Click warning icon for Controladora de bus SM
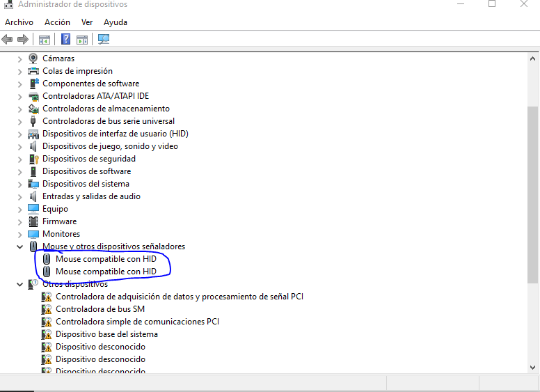 click(46, 309)
